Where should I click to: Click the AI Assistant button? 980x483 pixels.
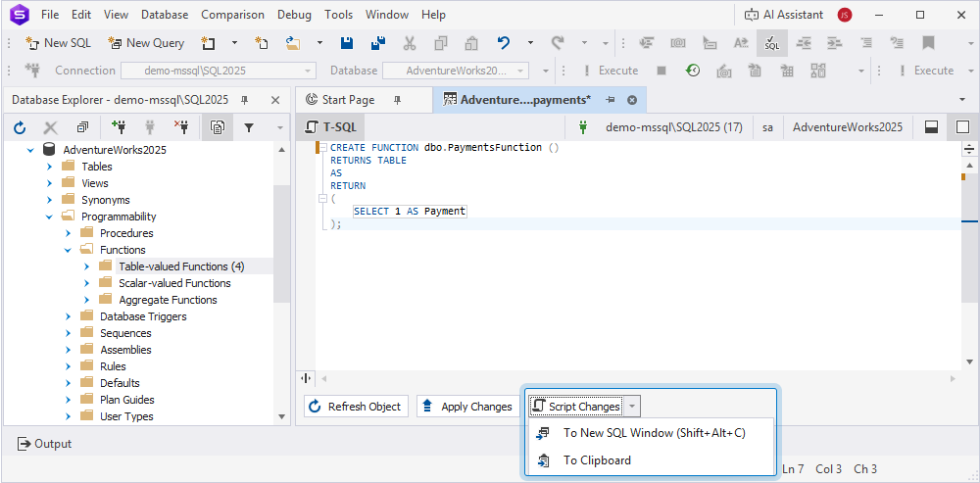coord(784,15)
